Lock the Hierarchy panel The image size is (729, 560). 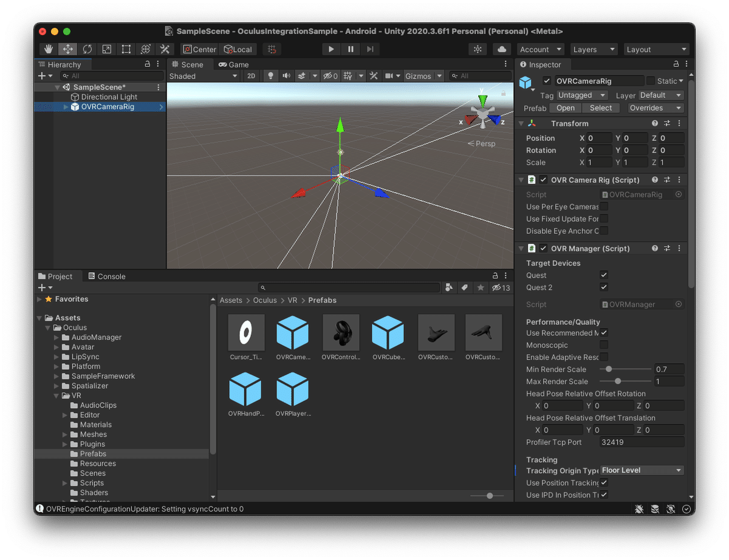tap(147, 64)
